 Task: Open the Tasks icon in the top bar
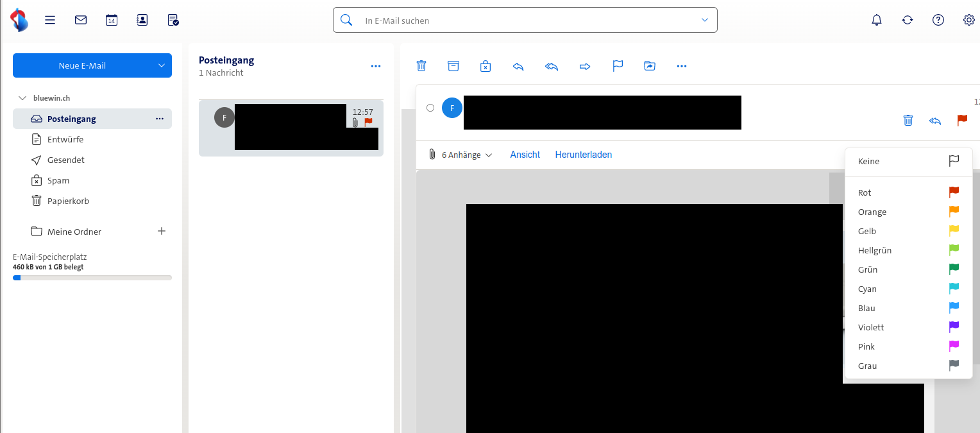tap(172, 20)
